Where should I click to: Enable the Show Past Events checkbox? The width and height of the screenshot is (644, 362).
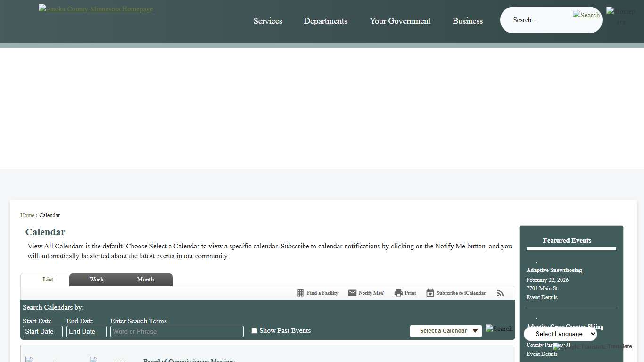point(254,331)
